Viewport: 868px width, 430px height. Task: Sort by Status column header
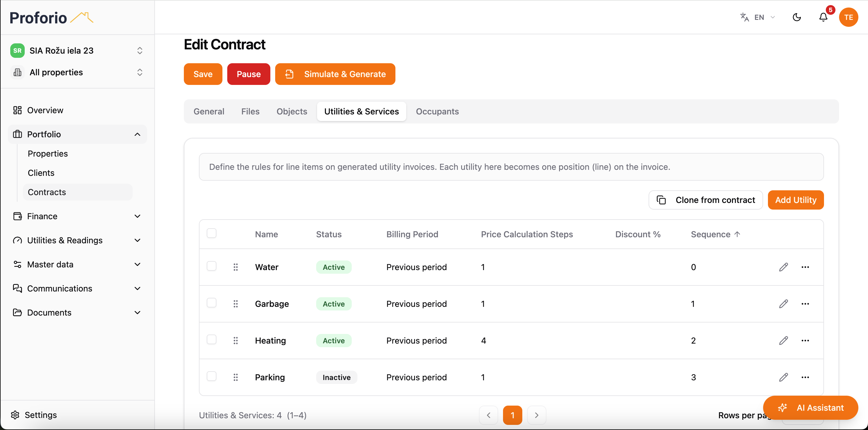pyautogui.click(x=329, y=234)
